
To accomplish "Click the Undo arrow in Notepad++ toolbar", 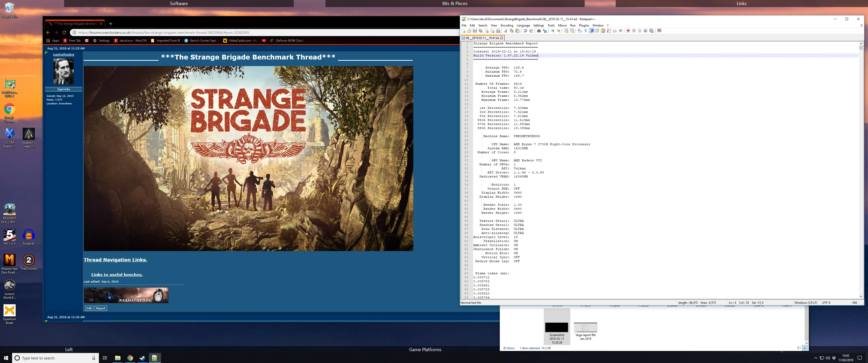I will [x=525, y=31].
